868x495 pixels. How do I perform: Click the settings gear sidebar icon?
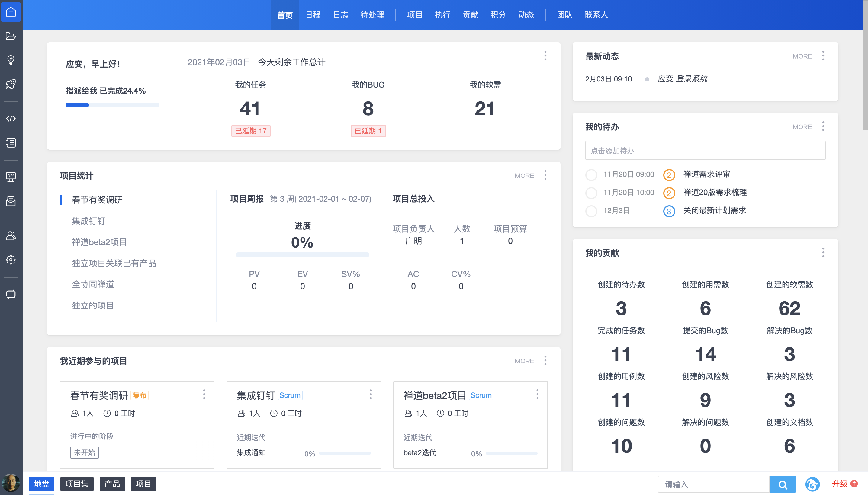coord(11,260)
